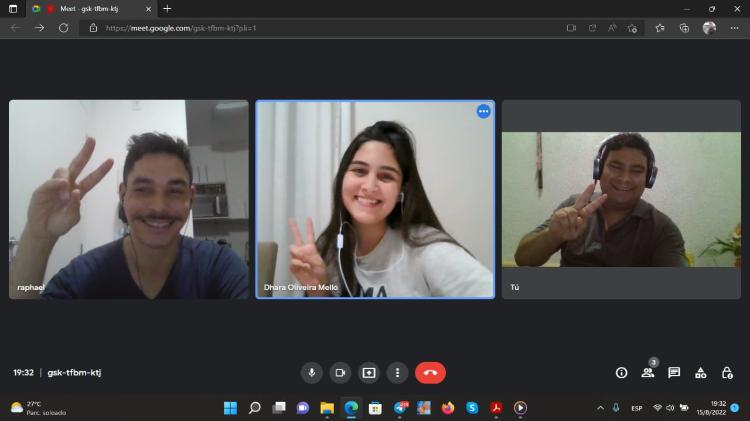Open Adobe Acrobat from the taskbar
Screen dimensions: 750x421
[x=496, y=408]
